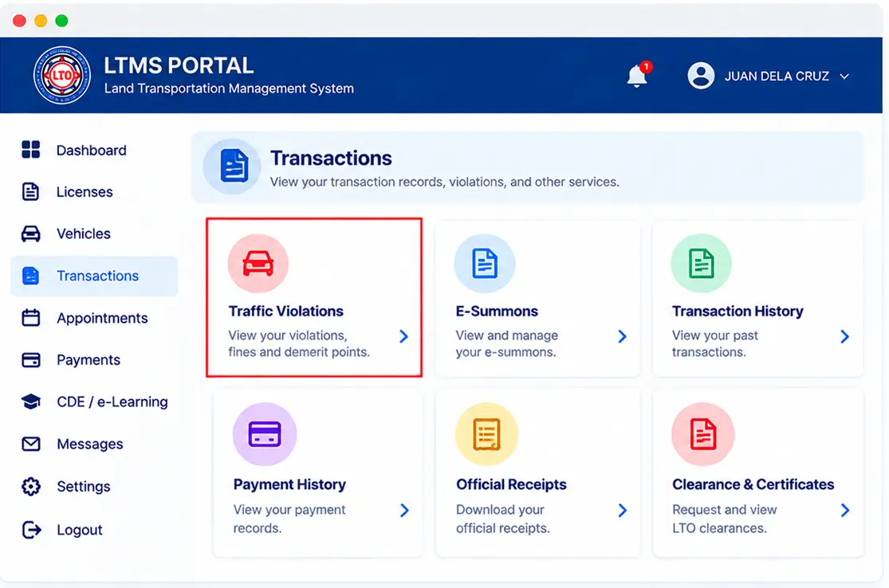Click the JUAN DELA CRUZ username
The height and width of the screenshot is (588, 889).
click(x=777, y=76)
